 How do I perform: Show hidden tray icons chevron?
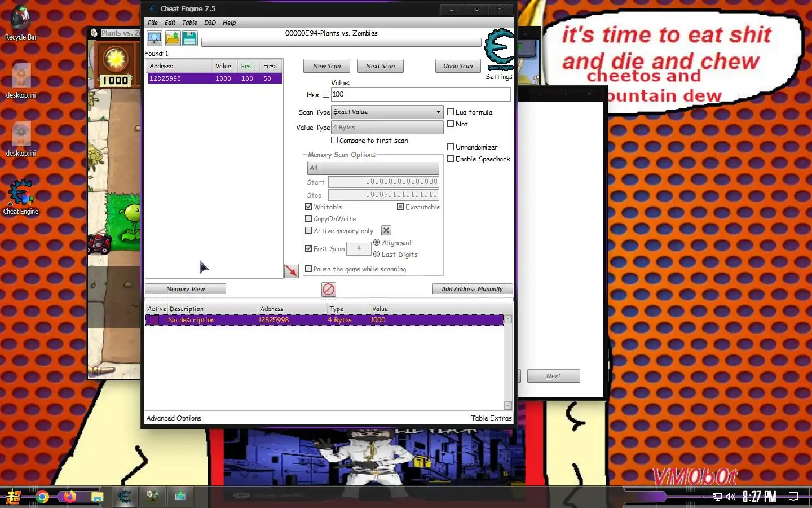point(703,497)
